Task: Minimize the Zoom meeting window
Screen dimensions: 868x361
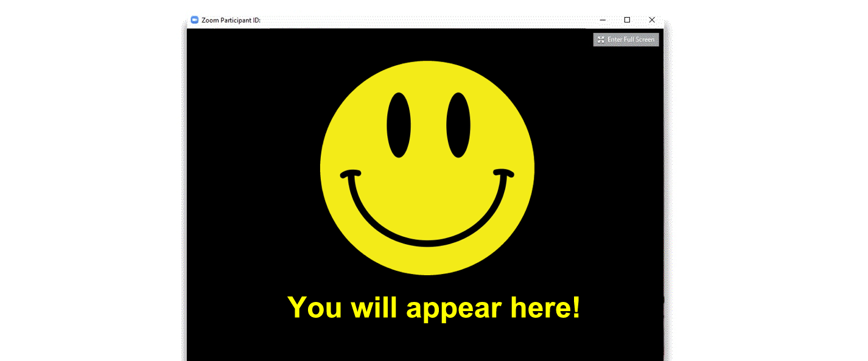Action: click(x=603, y=20)
